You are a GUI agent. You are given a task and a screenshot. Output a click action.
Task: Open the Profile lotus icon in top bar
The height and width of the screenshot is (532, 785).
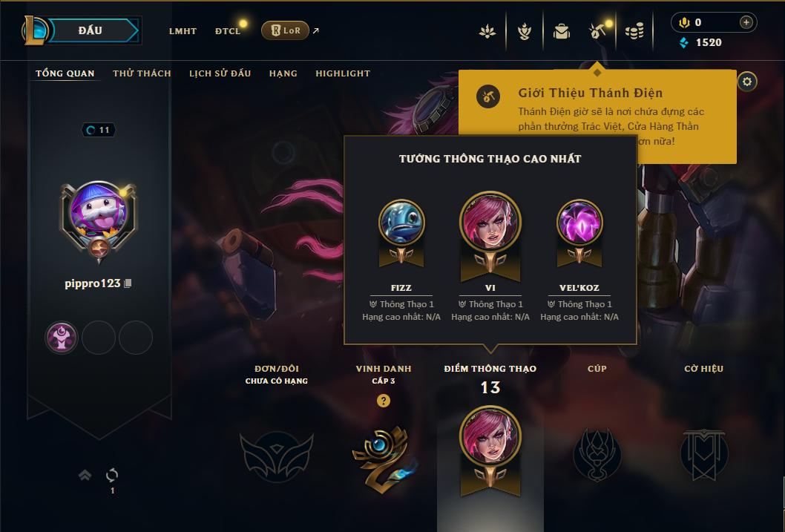[x=487, y=31]
